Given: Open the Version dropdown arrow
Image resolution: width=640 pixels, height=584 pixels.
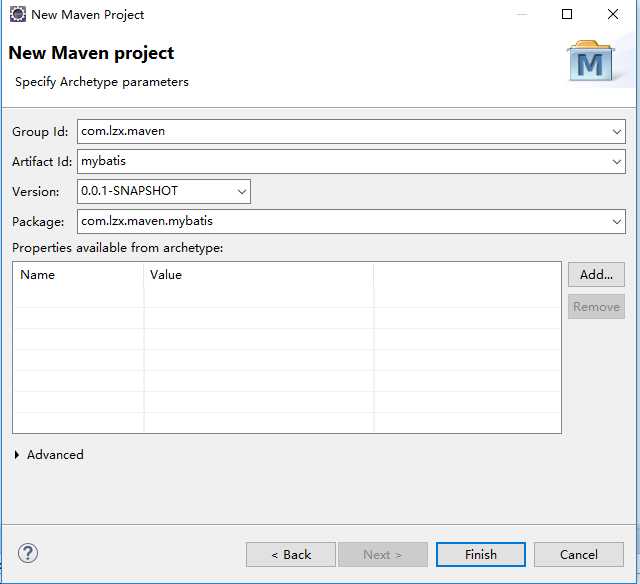Looking at the screenshot, I should point(242,191).
